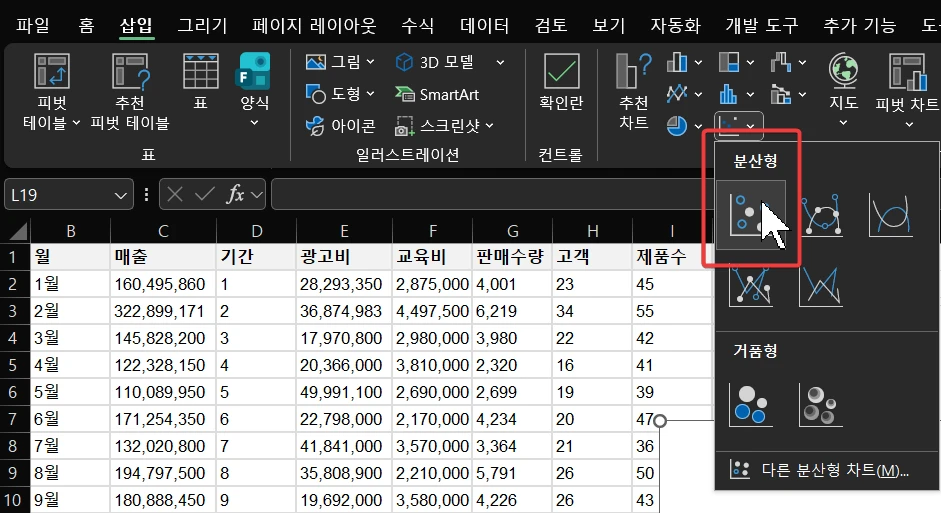The image size is (941, 513).
Task: Select the basic scatter chart type
Action: (750, 215)
